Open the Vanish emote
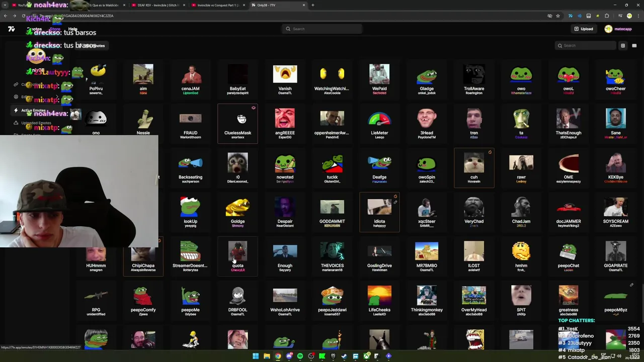The width and height of the screenshot is (644, 362). click(x=285, y=79)
